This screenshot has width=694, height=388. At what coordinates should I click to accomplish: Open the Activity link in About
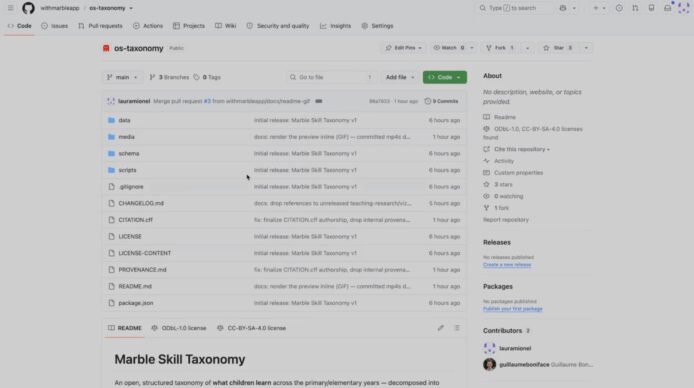pyautogui.click(x=504, y=161)
